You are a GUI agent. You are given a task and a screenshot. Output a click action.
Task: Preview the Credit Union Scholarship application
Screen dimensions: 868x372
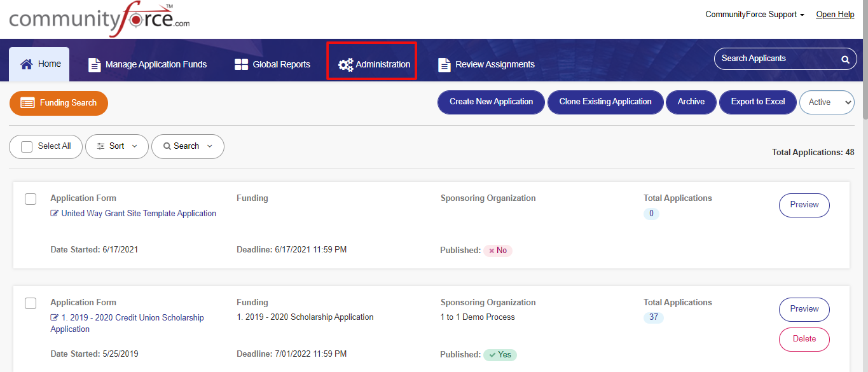point(804,309)
